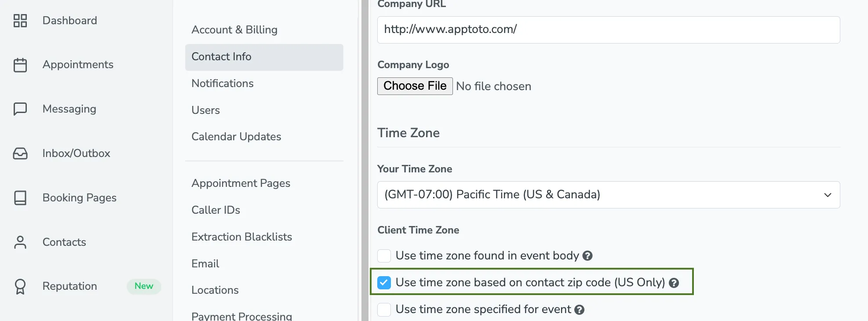Click the Choose File button for Company Logo
The image size is (868, 321).
click(415, 86)
